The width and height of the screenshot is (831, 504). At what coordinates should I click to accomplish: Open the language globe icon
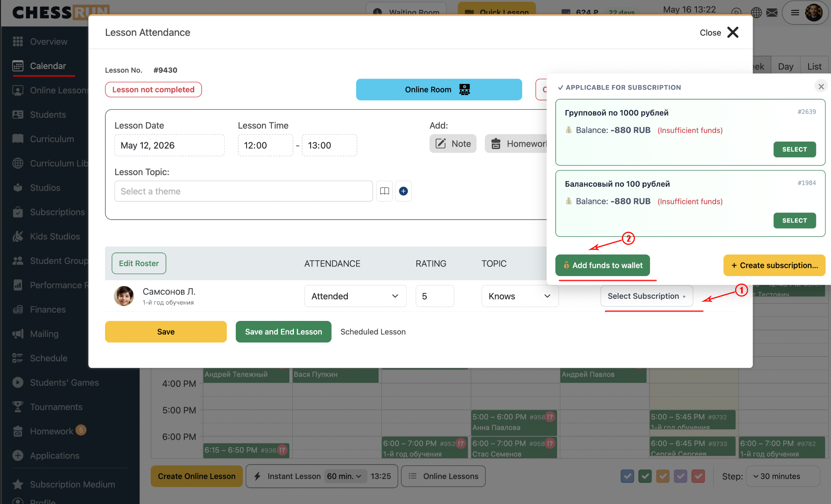click(x=756, y=12)
